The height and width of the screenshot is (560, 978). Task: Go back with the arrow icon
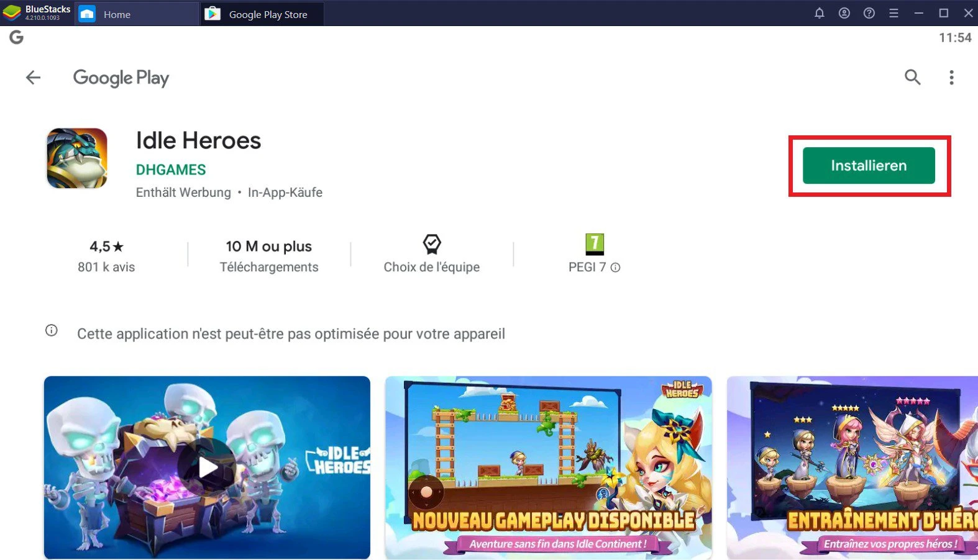pos(33,78)
